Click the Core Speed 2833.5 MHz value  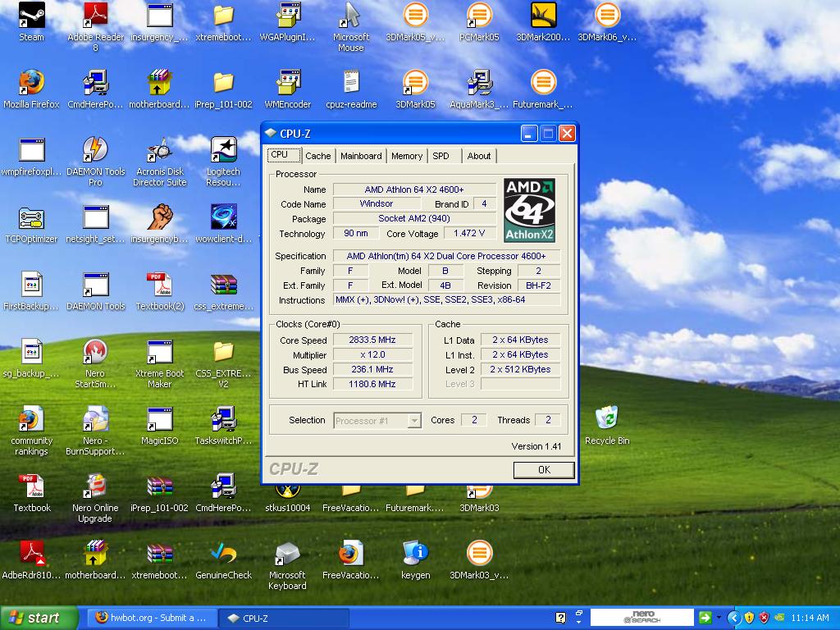(372, 340)
